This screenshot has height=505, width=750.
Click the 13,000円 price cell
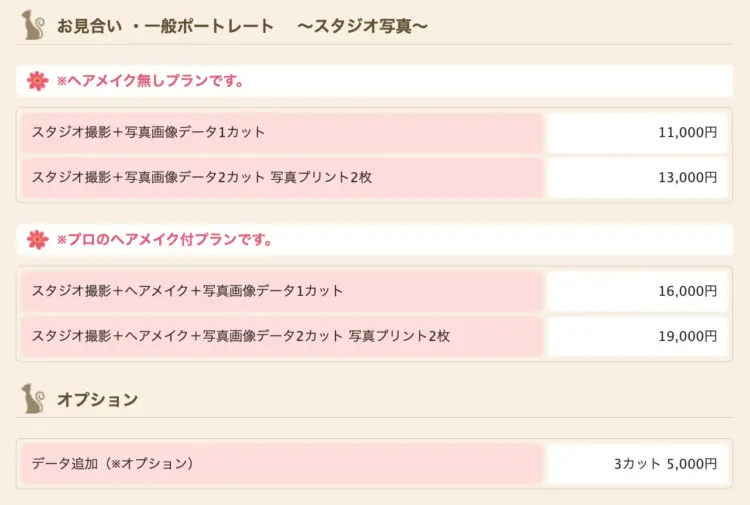click(x=637, y=177)
